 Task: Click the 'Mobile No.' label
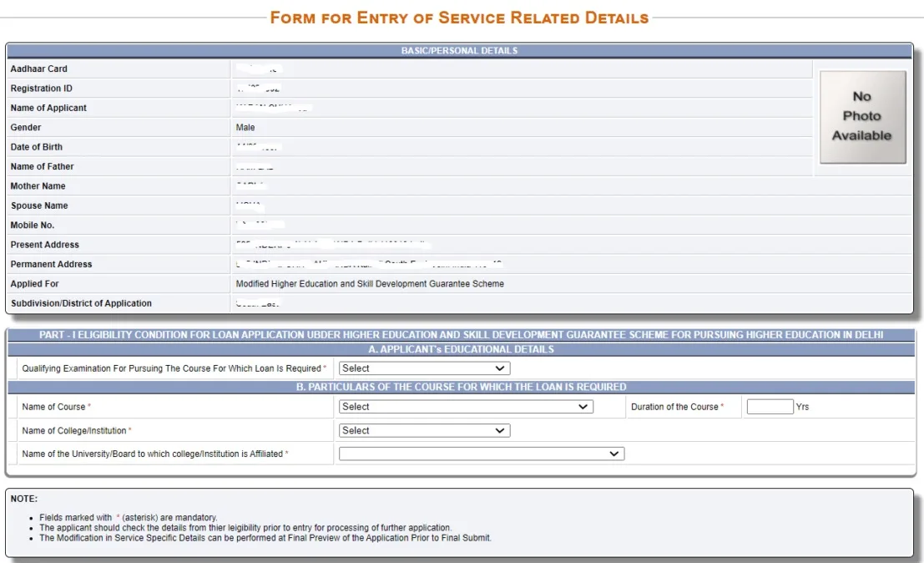click(x=33, y=226)
